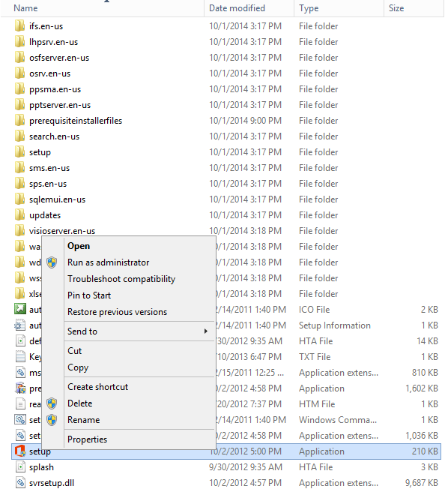Select the splash HTA file icon
The image size is (448, 489).
(x=20, y=466)
